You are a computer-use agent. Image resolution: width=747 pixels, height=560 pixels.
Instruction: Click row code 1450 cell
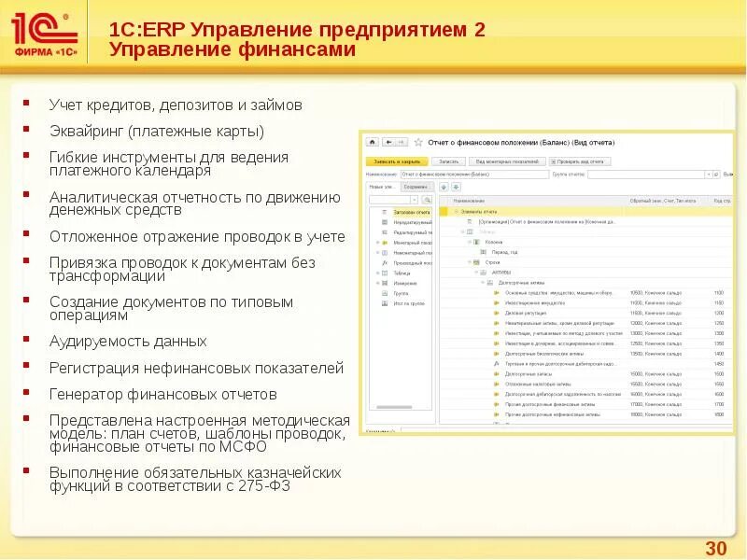719,364
